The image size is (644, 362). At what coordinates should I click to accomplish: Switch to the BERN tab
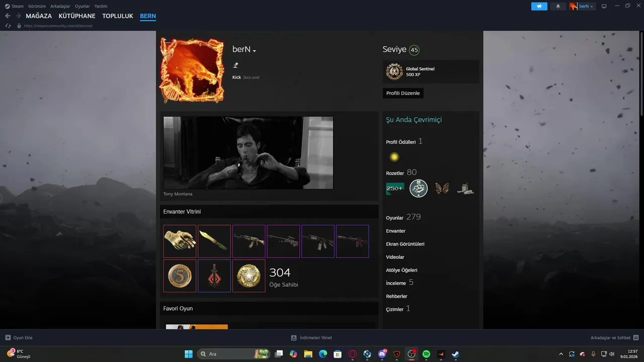click(148, 16)
